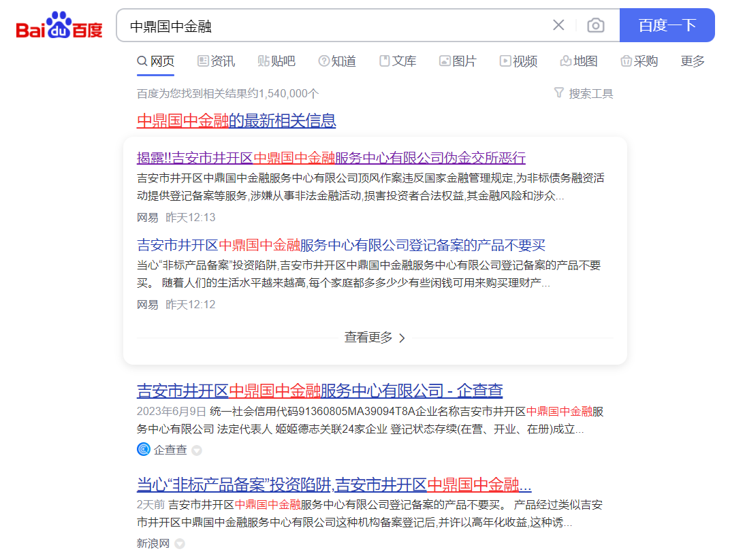Open 登记备案的产品不要买 news article link
The image size is (745, 560).
tap(340, 245)
